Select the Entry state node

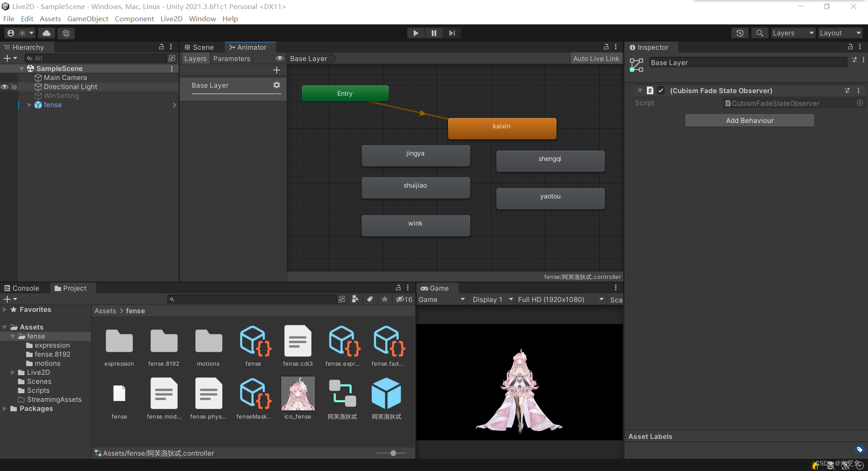(345, 94)
